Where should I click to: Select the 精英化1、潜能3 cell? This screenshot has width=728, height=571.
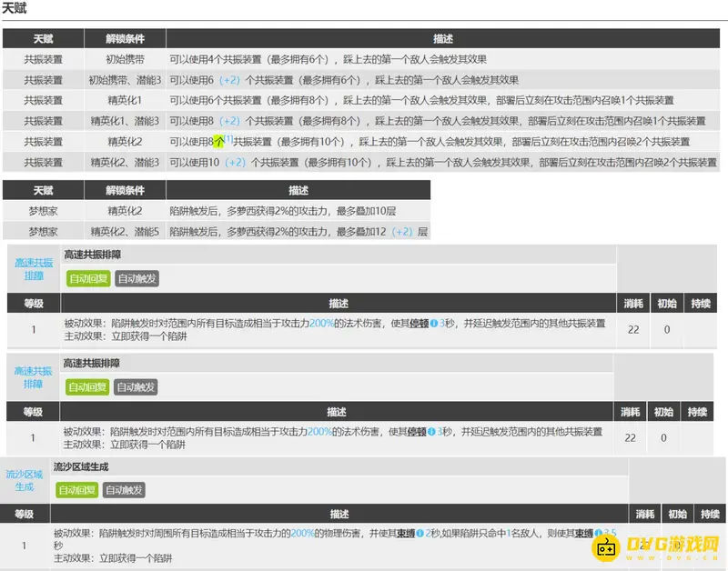[125, 121]
